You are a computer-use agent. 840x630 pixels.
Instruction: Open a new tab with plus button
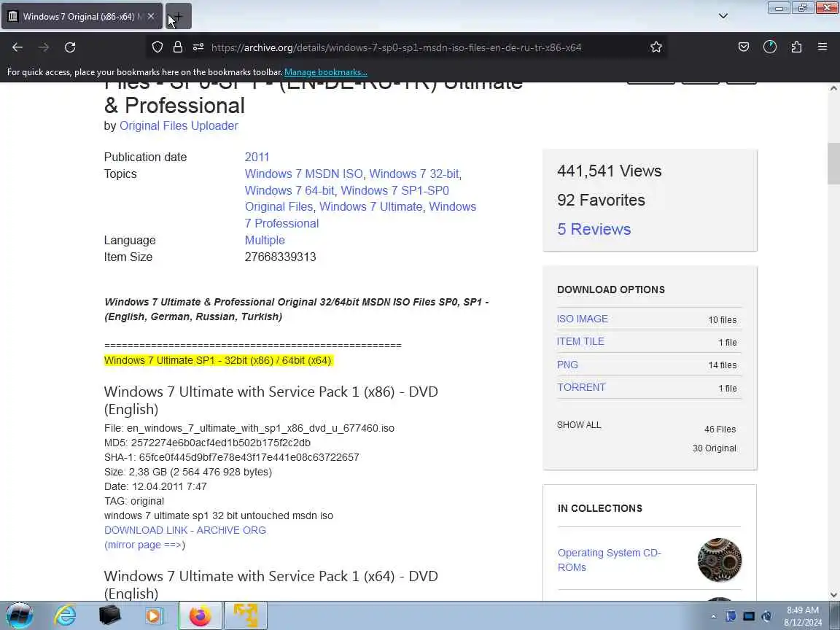[x=178, y=17]
